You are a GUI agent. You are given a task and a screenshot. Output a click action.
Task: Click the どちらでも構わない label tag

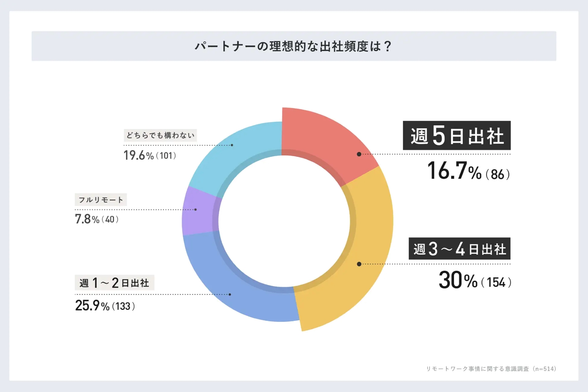[x=160, y=135]
